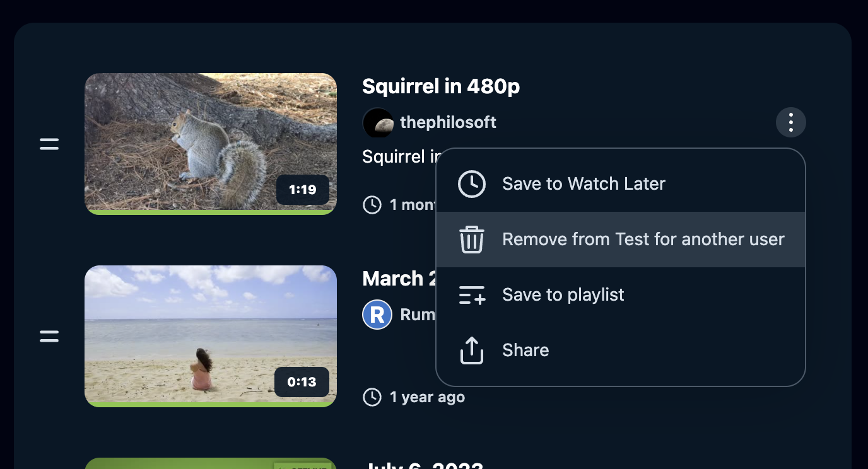Viewport: 868px width, 469px height.
Task: Click the add-to-playlist icon in menu
Action: pos(471,295)
